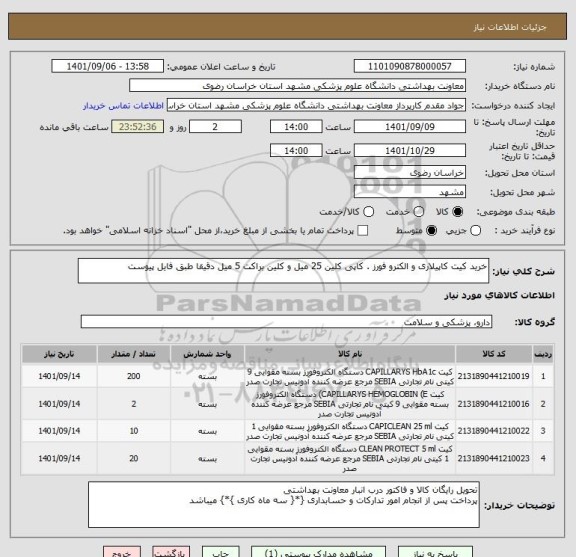576x557 pixels.
Task: Click the کد کالا column header
Action: 494,354
